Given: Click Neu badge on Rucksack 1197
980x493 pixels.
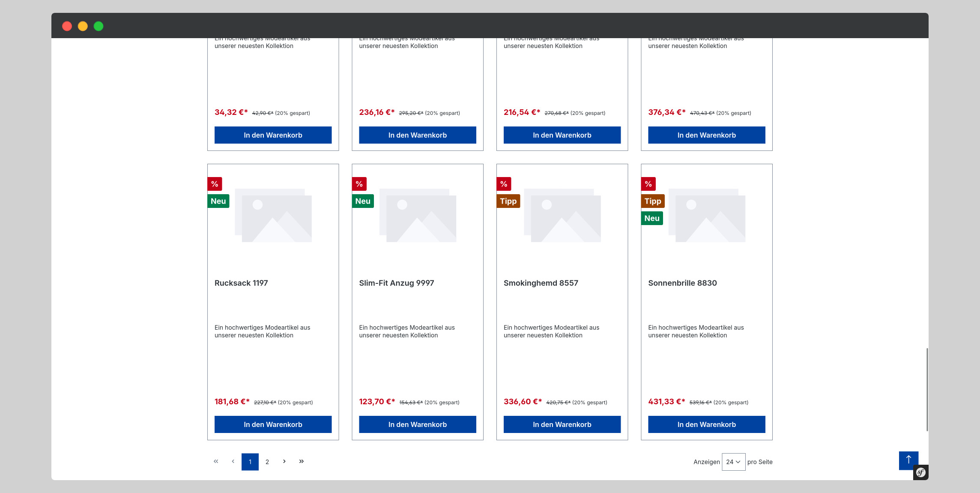Looking at the screenshot, I should click(x=218, y=201).
